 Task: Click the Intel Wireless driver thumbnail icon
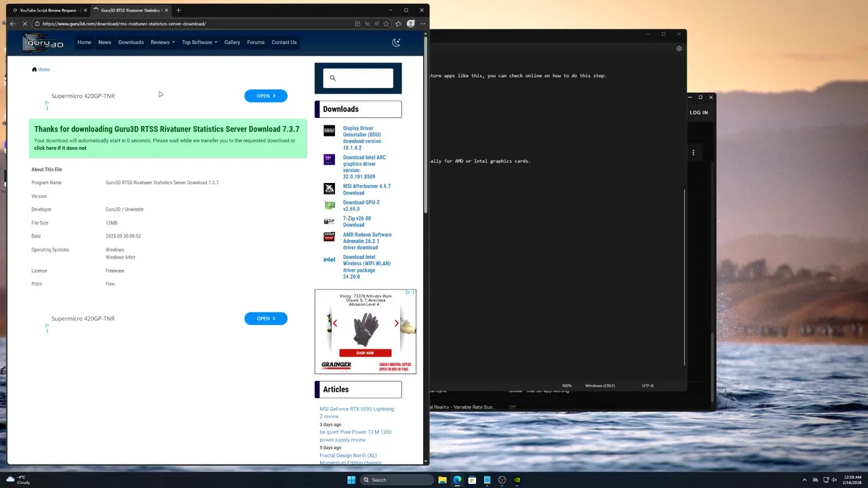pyautogui.click(x=329, y=260)
